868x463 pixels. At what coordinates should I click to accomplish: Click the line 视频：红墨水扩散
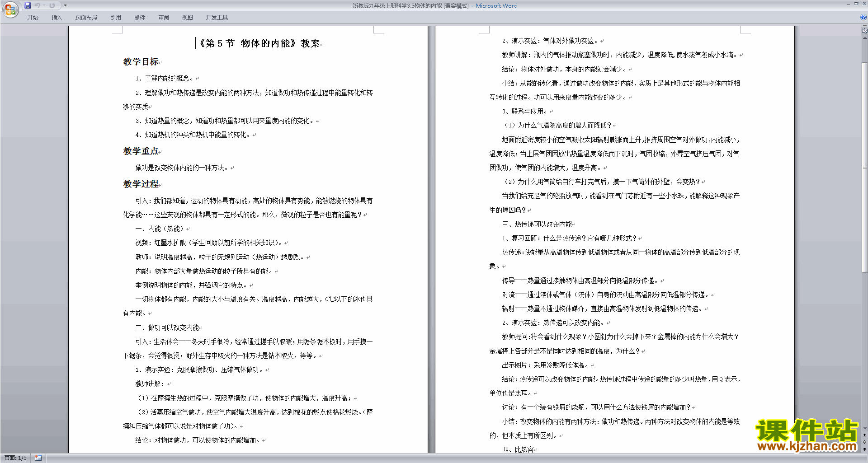[209, 243]
